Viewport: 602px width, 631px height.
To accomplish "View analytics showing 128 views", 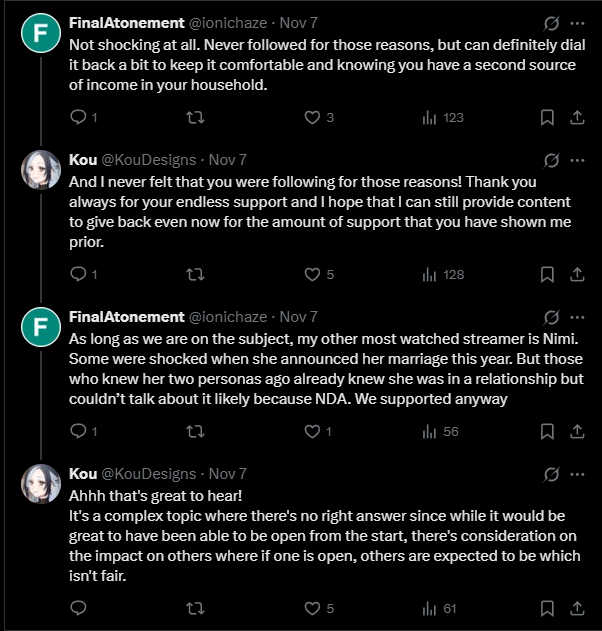I will point(429,275).
